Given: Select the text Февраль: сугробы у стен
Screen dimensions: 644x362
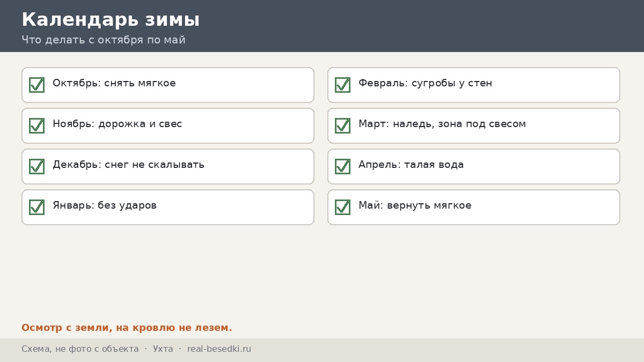Looking at the screenshot, I should pos(425,83).
